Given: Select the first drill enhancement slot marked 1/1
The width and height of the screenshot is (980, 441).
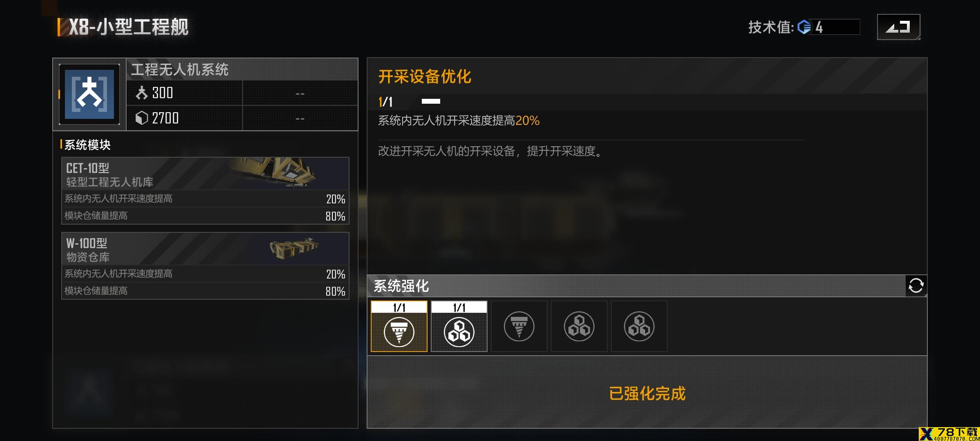Looking at the screenshot, I should [399, 326].
